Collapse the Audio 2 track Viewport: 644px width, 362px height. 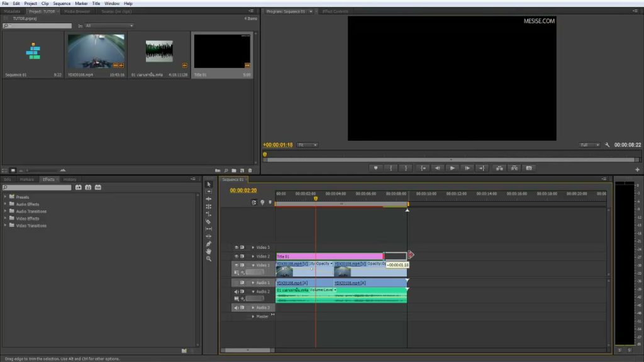click(253, 292)
